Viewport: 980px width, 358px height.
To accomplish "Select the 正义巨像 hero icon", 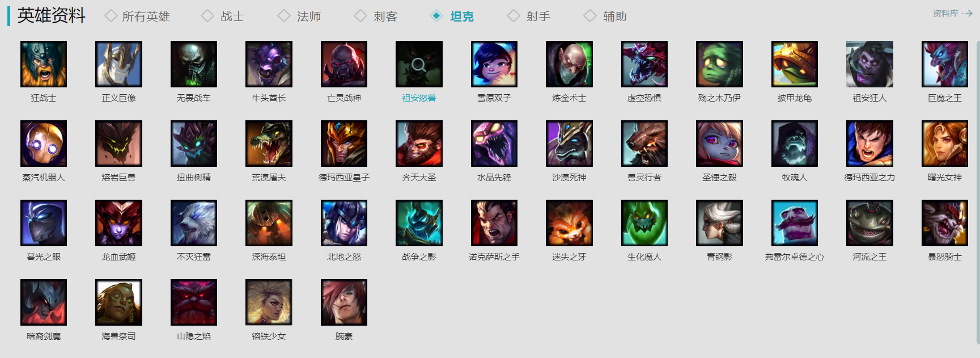I will point(118,64).
